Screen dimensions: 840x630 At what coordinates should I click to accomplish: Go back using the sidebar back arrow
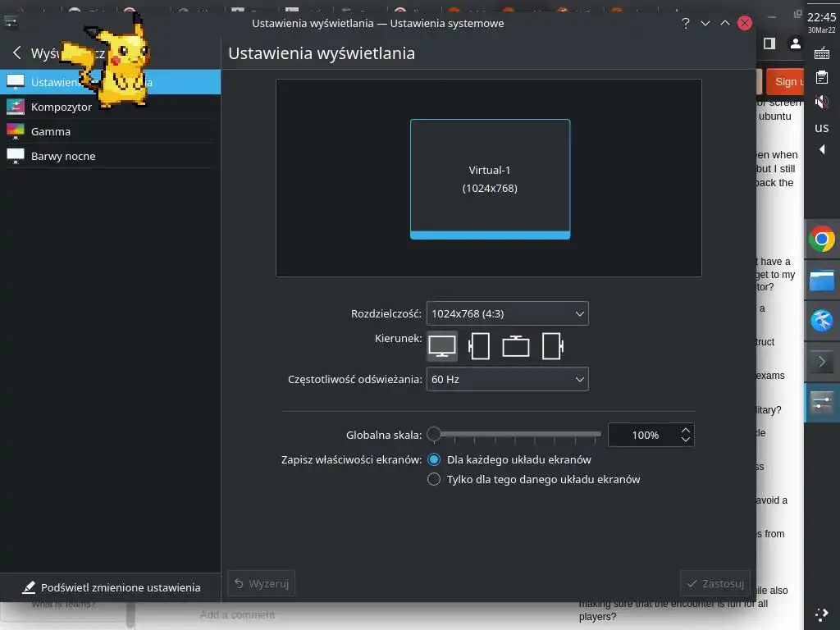[16, 52]
